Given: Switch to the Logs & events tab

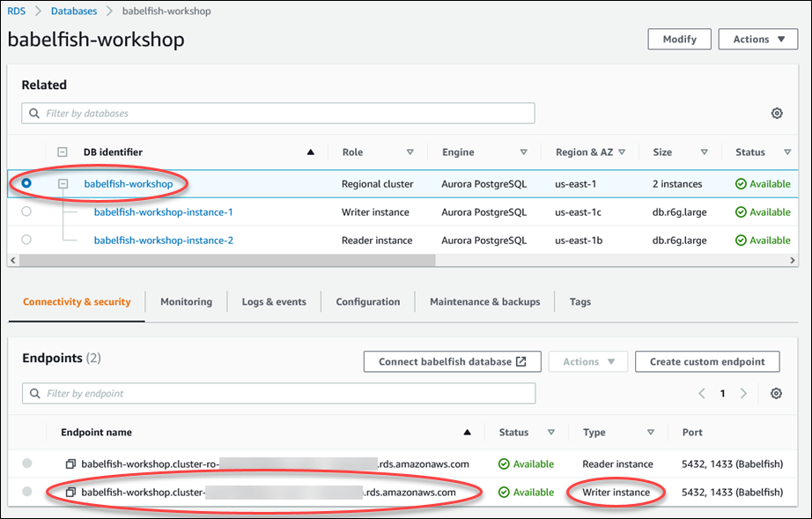Looking at the screenshot, I should tap(273, 301).
